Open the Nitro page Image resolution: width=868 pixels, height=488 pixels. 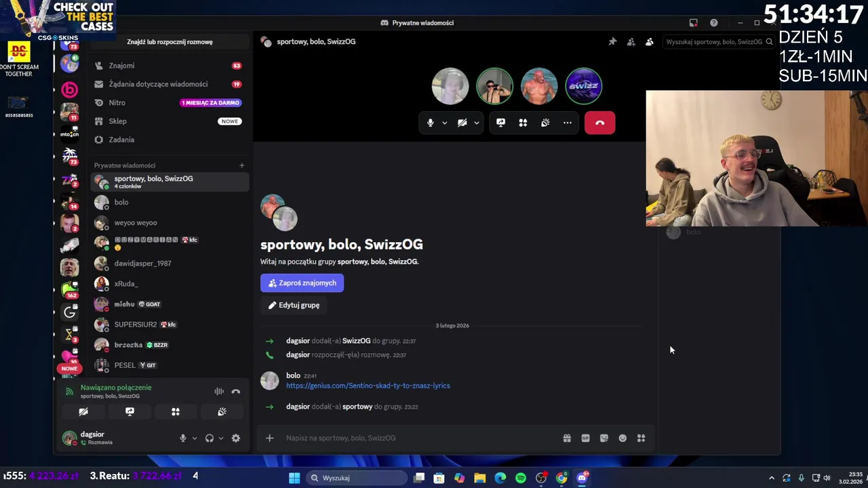pos(170,102)
